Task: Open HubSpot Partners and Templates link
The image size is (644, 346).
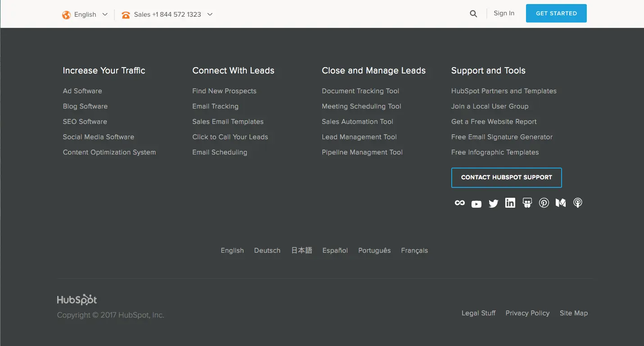Action: (x=504, y=91)
